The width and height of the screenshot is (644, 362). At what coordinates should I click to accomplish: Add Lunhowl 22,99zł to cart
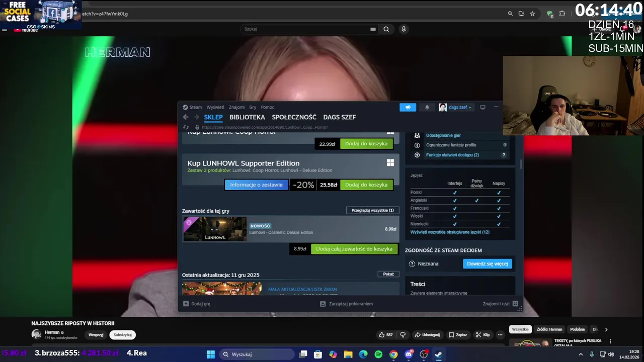tap(366, 144)
